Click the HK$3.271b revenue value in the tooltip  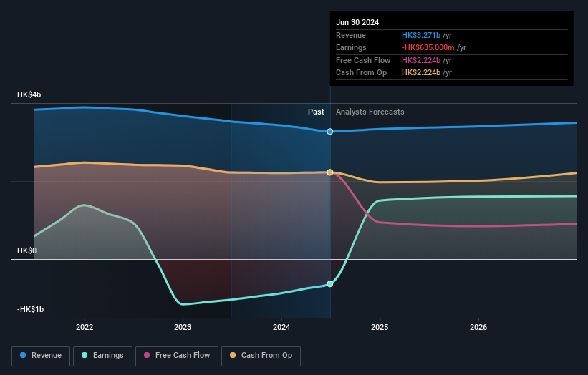point(421,35)
